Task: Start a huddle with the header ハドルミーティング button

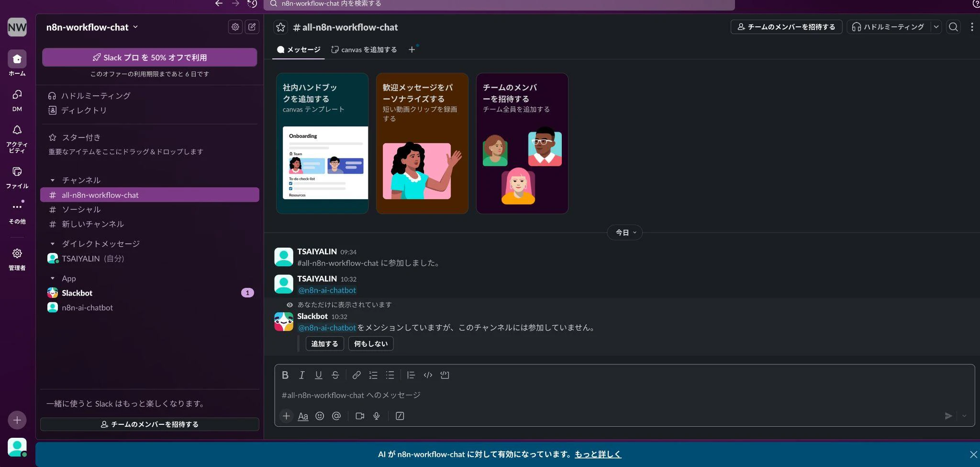Action: [889, 27]
